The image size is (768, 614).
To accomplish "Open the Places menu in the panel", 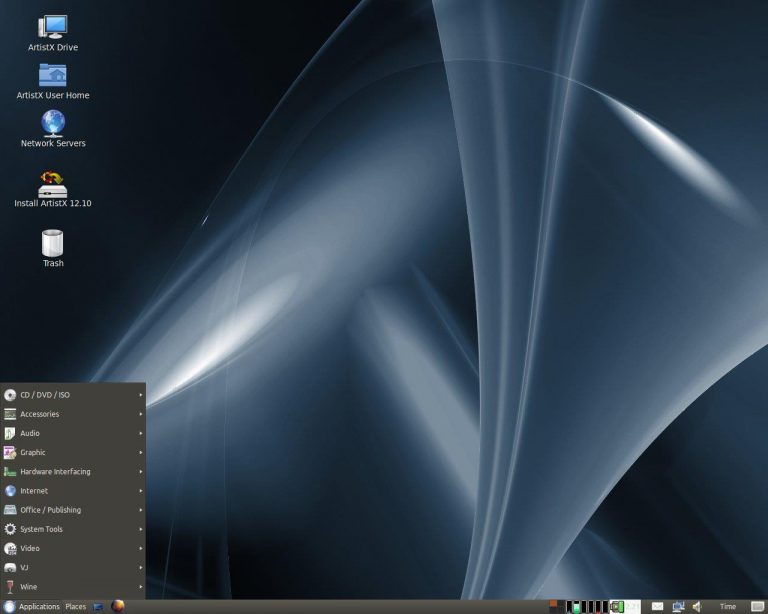I will (x=76, y=606).
